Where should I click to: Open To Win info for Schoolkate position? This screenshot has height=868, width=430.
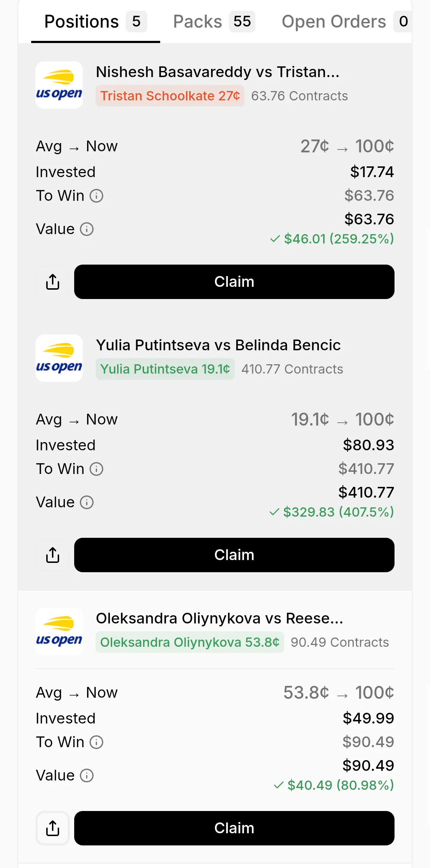(x=96, y=196)
